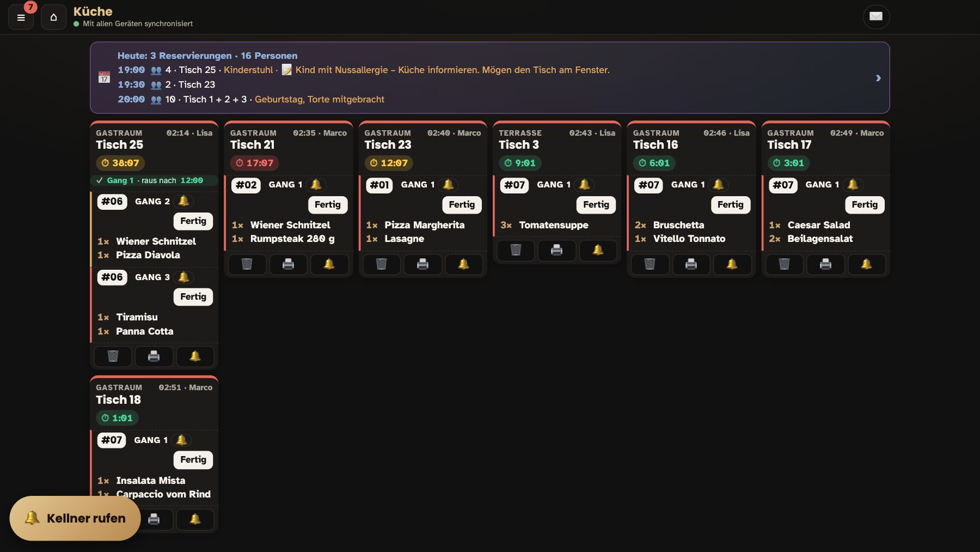This screenshot has width=980, height=552.
Task: Mark Tisch 23 Gang 1 as Fertig
Action: pyautogui.click(x=462, y=205)
